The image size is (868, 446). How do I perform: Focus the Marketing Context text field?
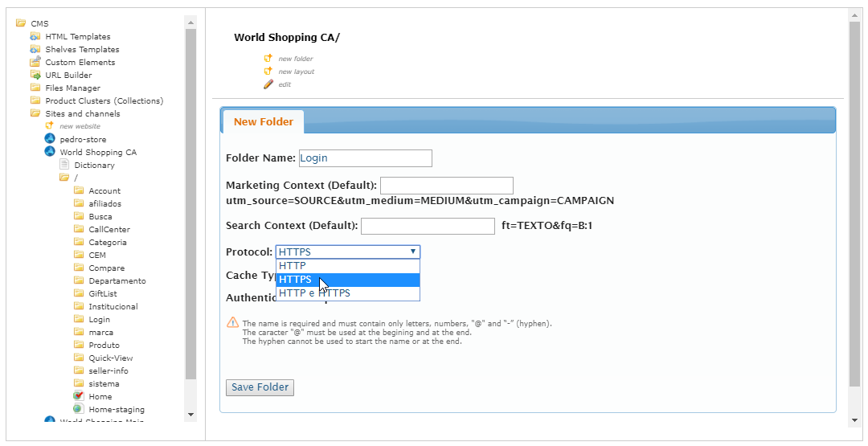pyautogui.click(x=446, y=186)
